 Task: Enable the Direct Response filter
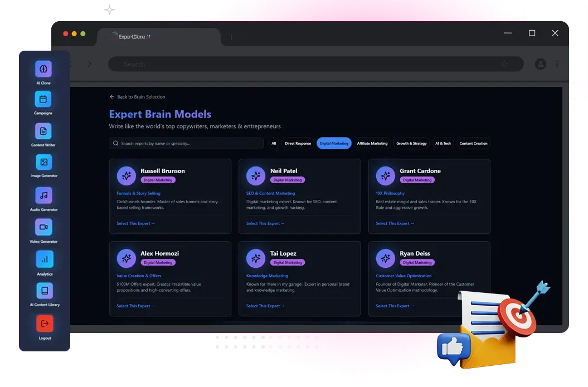coord(297,143)
